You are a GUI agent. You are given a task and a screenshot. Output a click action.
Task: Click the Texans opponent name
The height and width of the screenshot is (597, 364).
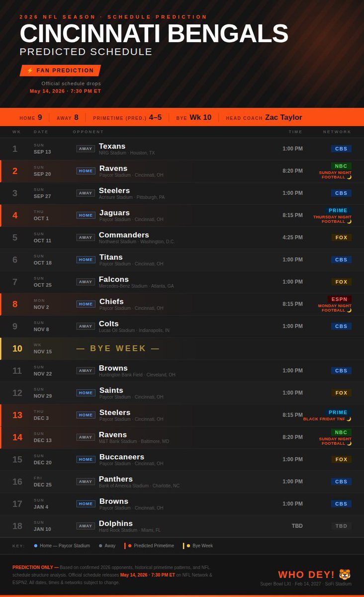pyautogui.click(x=112, y=146)
